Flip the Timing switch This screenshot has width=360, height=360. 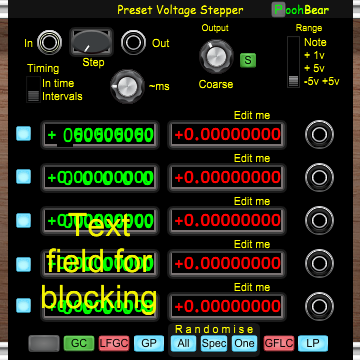point(33,90)
